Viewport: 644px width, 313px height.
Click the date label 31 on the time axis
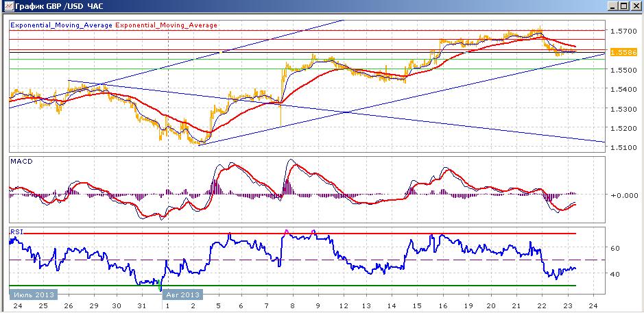[x=142, y=306]
